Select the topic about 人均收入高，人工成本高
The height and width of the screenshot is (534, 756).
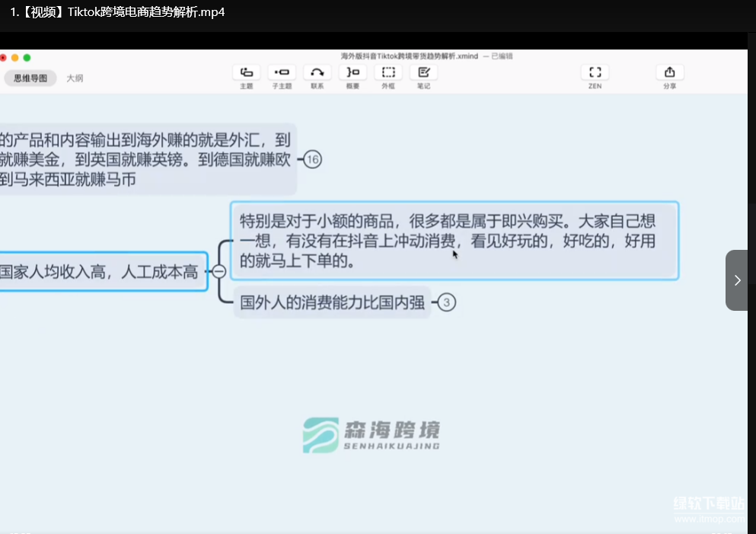102,271
